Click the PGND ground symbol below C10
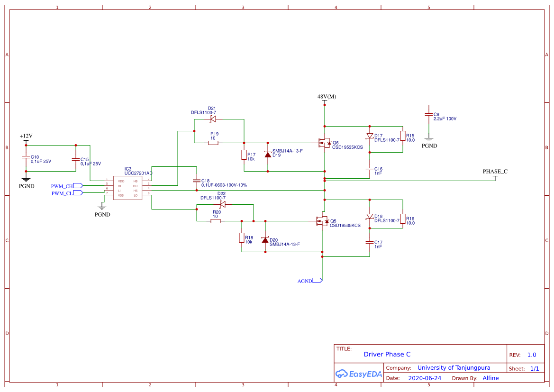 click(x=26, y=178)
